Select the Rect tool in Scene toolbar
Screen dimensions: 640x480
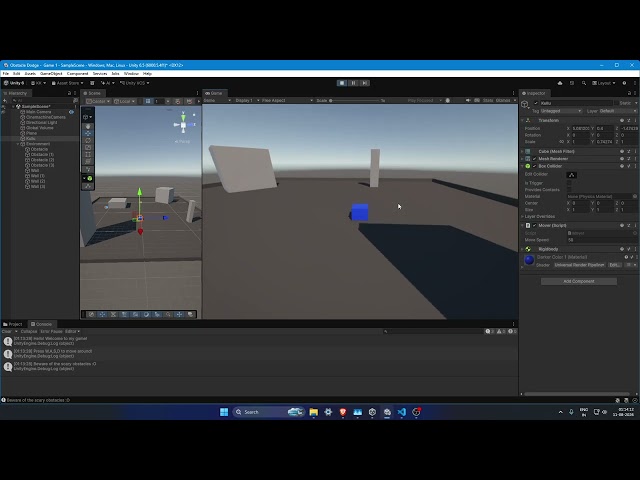(88, 155)
